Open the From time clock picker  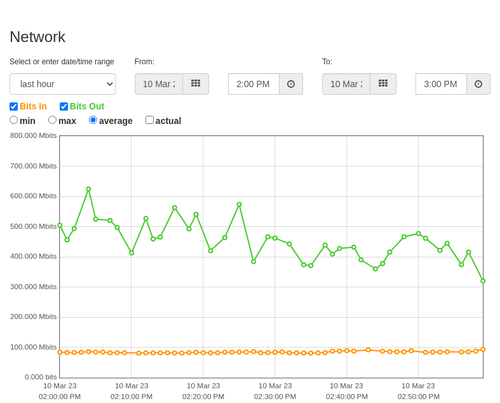[x=291, y=84]
